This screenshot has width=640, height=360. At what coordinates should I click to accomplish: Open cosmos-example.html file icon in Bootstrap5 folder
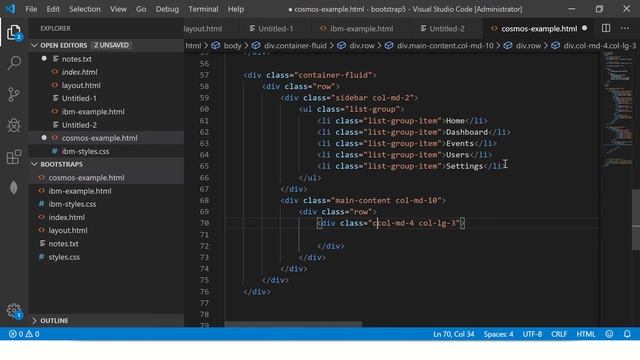click(x=41, y=178)
